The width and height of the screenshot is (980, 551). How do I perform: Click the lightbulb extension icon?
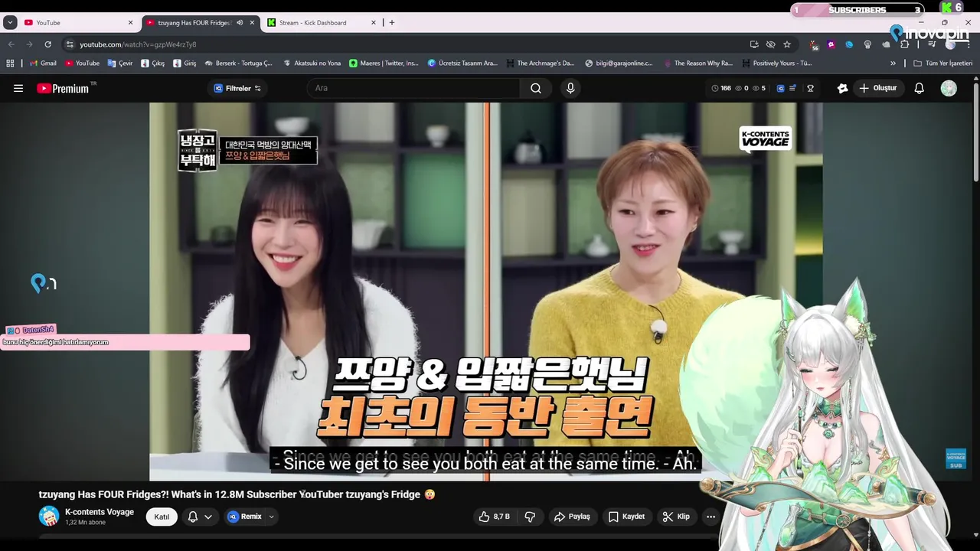867,44
